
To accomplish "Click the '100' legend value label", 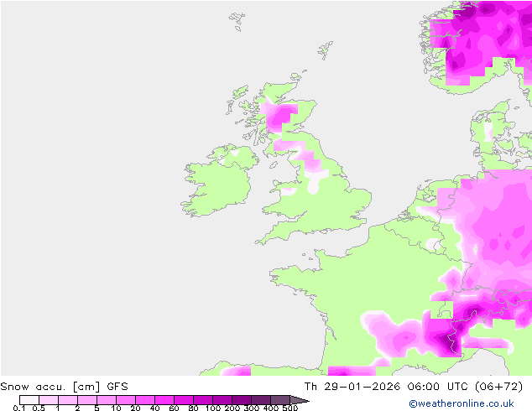I will pyautogui.click(x=213, y=408).
